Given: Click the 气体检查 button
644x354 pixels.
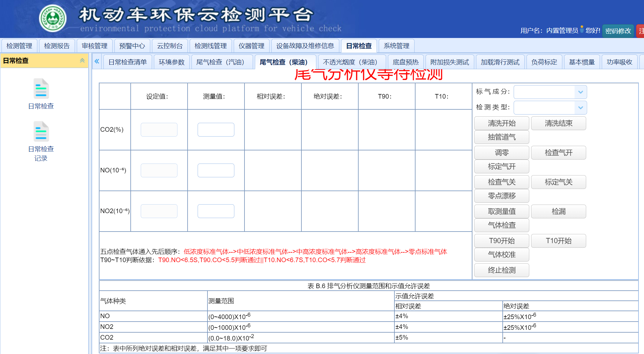Looking at the screenshot, I should coord(502,225).
